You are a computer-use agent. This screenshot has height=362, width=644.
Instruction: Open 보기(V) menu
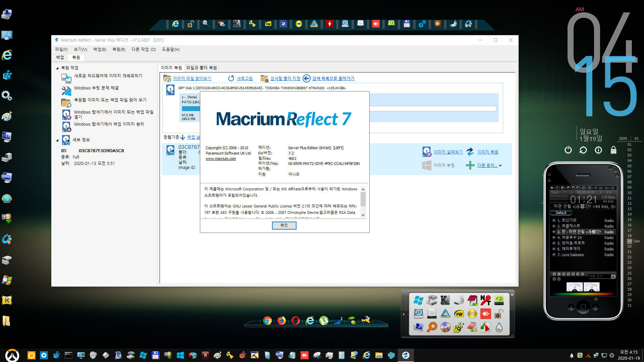80,49
